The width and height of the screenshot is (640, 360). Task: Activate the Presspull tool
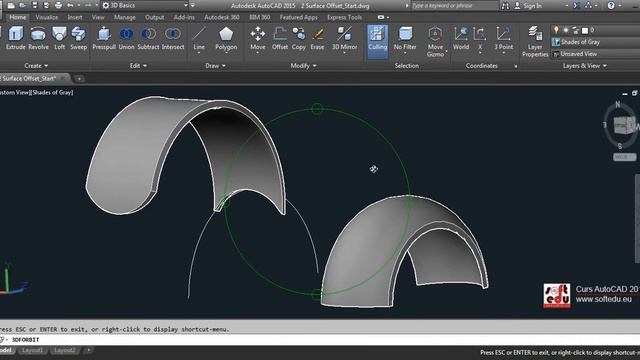tap(104, 38)
